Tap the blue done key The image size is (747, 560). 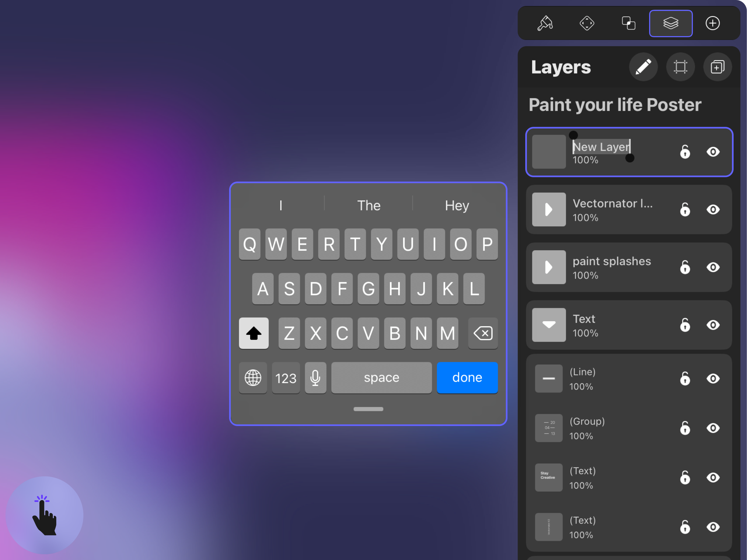click(467, 378)
